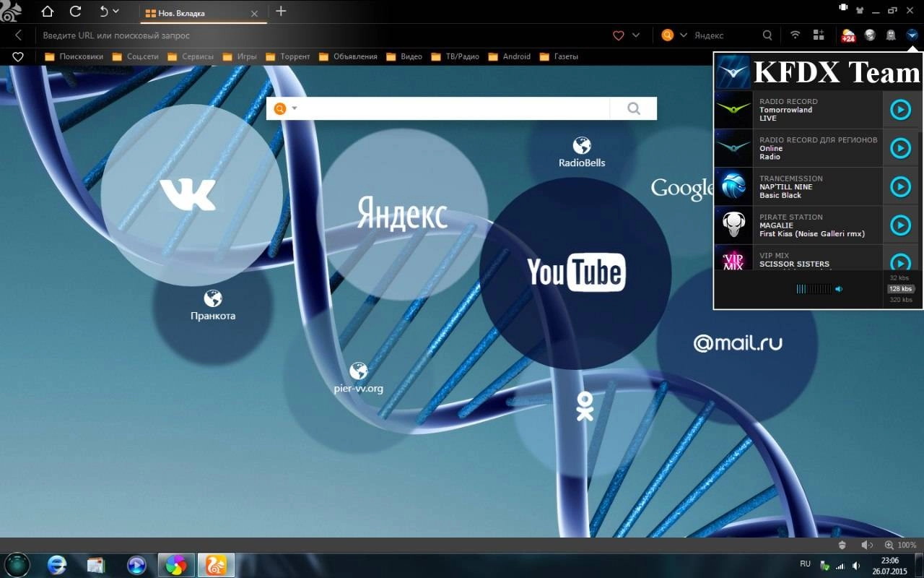Close the Нов. Вкладка tab
The height and width of the screenshot is (578, 924).
click(254, 13)
